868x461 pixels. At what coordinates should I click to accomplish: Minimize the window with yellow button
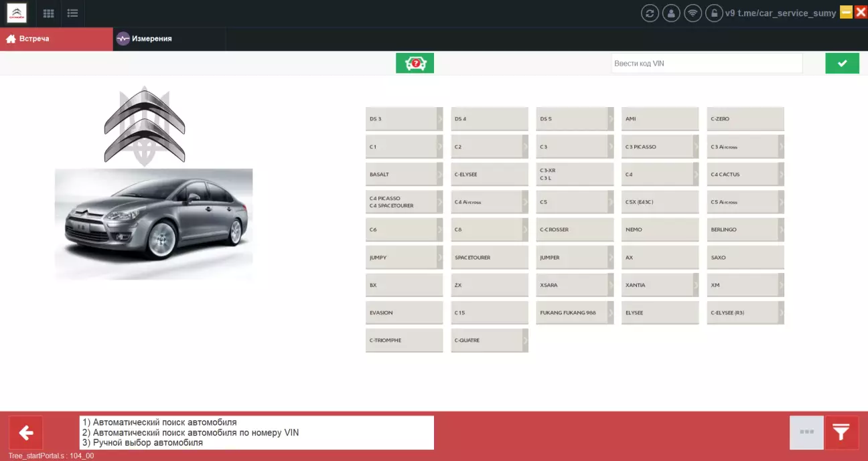tap(847, 12)
